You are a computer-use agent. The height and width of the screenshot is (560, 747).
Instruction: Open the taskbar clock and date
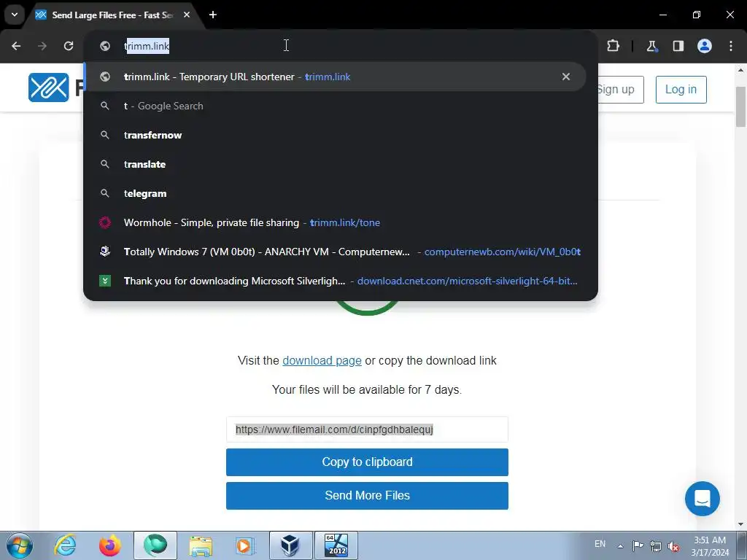click(x=710, y=546)
